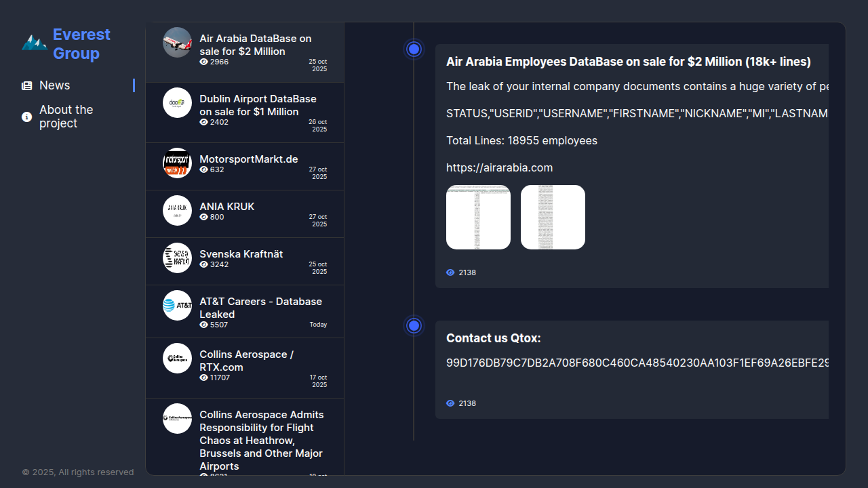The image size is (868, 488).
Task: Open About the project page
Action: 66,117
